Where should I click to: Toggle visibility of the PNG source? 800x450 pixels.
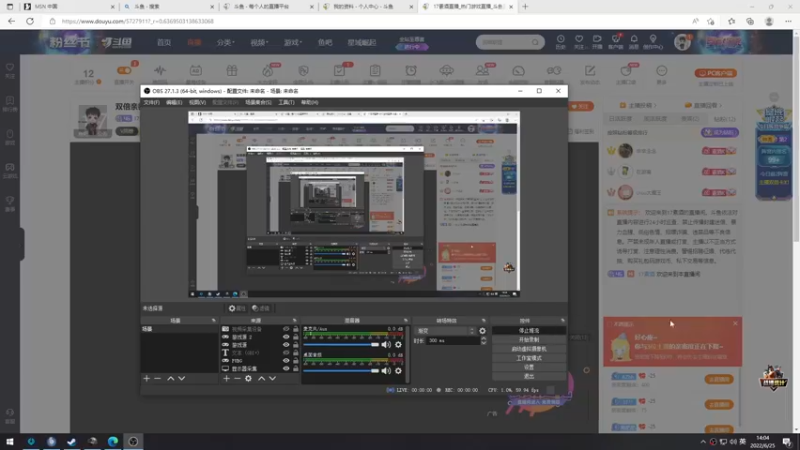point(286,361)
